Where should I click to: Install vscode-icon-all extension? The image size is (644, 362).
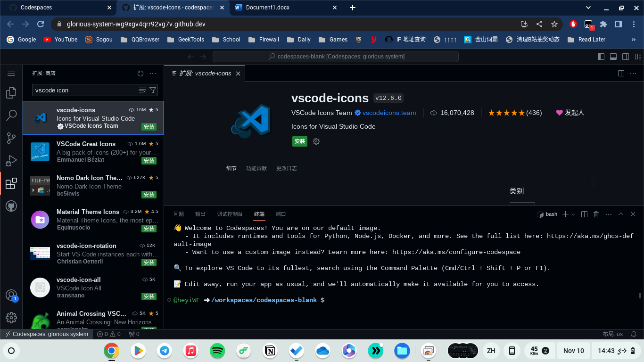(149, 296)
